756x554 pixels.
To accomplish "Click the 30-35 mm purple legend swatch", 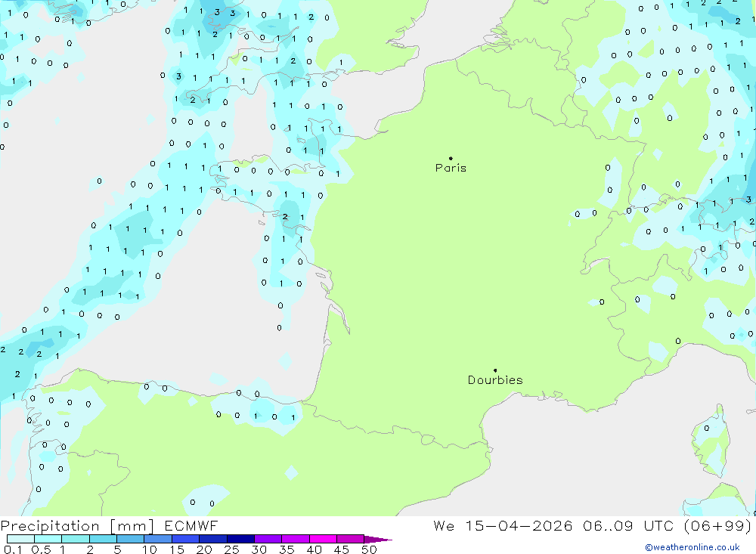I will pos(268,539).
